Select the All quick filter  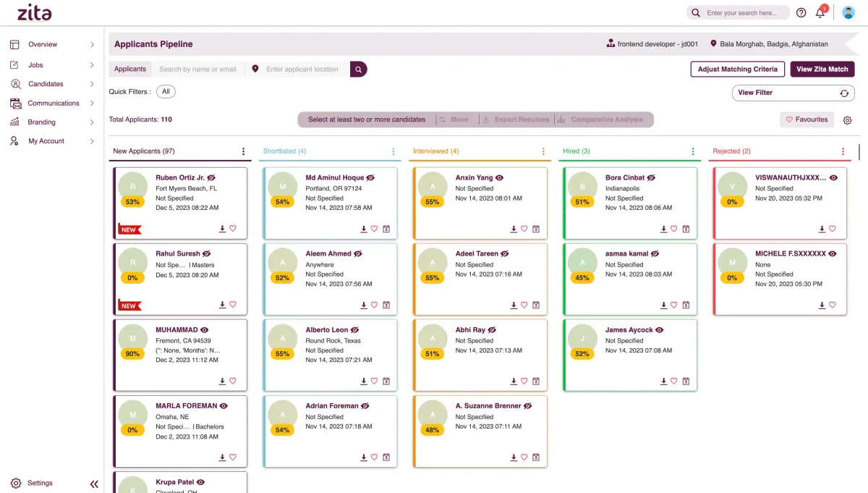166,92
